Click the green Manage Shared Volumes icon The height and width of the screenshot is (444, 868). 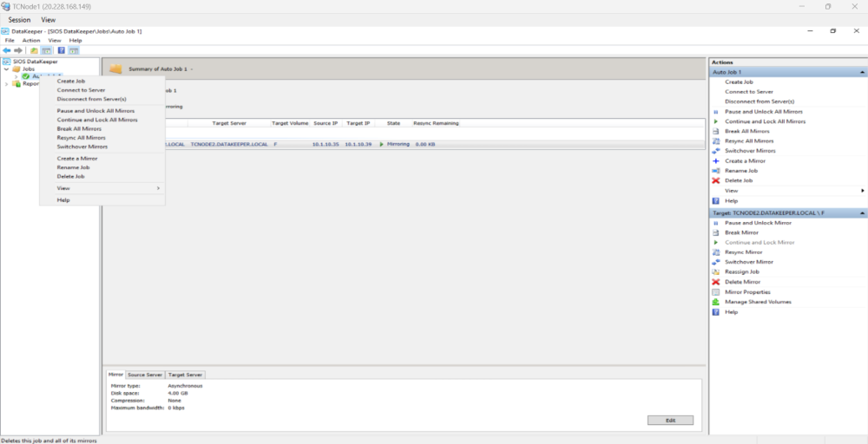pyautogui.click(x=715, y=302)
